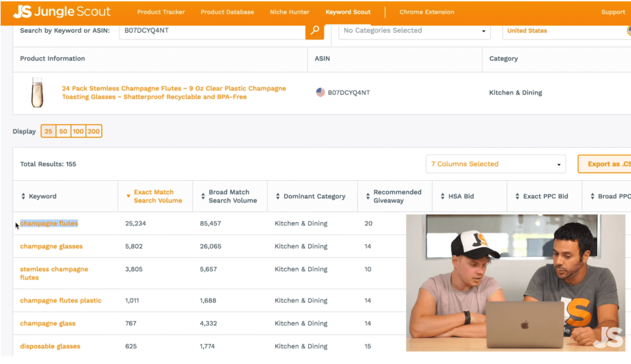This screenshot has height=364, width=631.
Task: Click the ASIN column header
Action: pos(322,59)
